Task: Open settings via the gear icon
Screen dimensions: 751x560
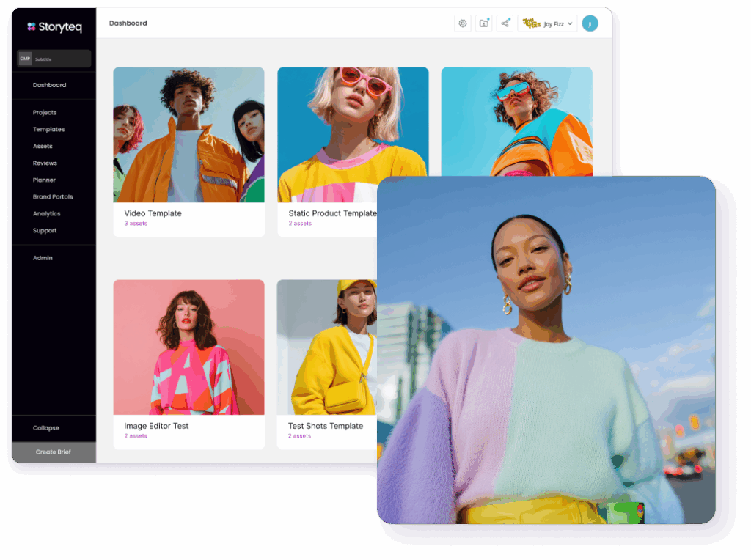Action: 463,23
